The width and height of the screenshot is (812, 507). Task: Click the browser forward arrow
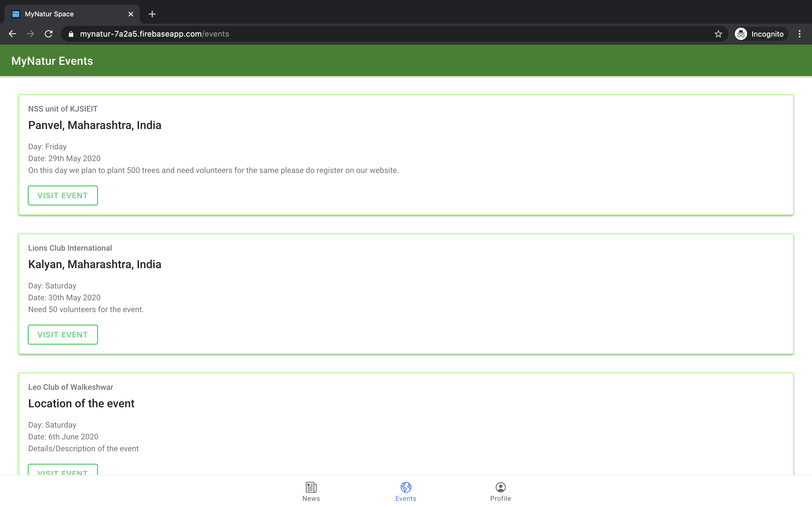[x=30, y=34]
